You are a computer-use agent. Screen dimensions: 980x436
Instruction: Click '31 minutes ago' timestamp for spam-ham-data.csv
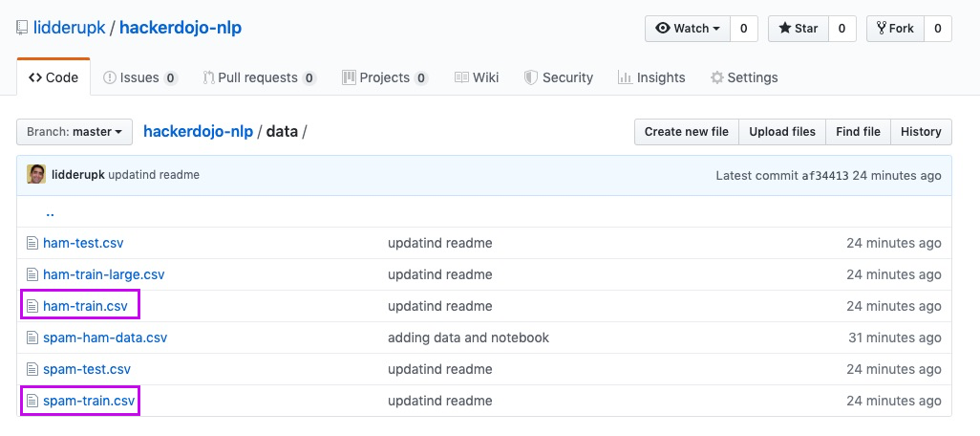point(895,338)
